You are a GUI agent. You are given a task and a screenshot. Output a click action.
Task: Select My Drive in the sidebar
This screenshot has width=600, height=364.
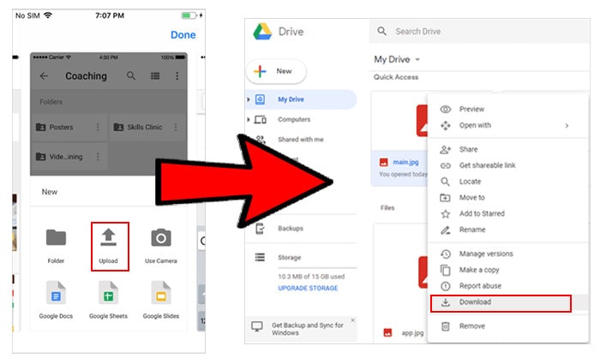click(303, 99)
